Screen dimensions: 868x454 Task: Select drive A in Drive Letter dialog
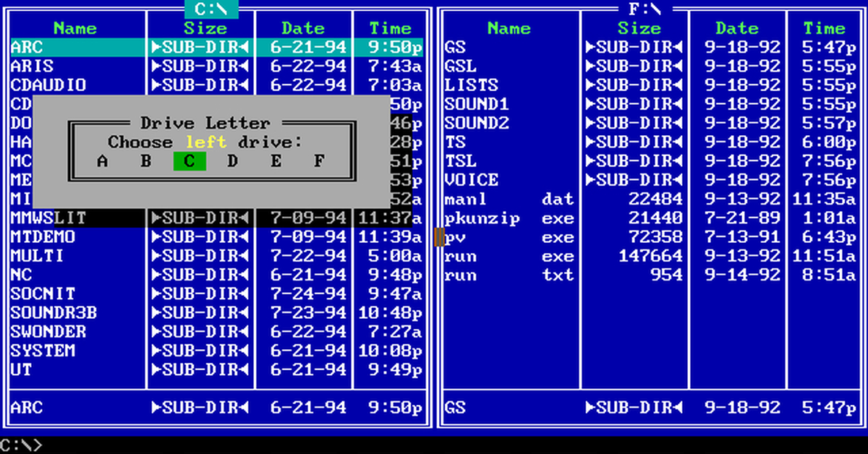point(102,161)
